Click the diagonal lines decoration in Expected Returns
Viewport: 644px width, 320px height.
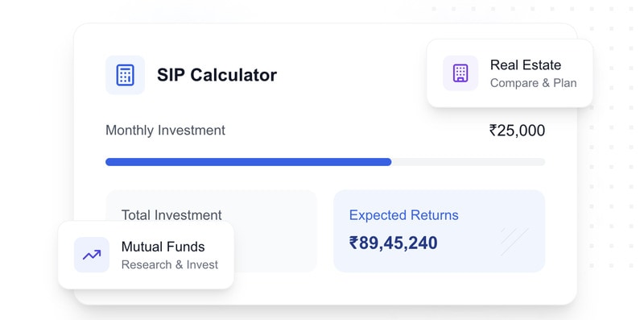click(514, 242)
